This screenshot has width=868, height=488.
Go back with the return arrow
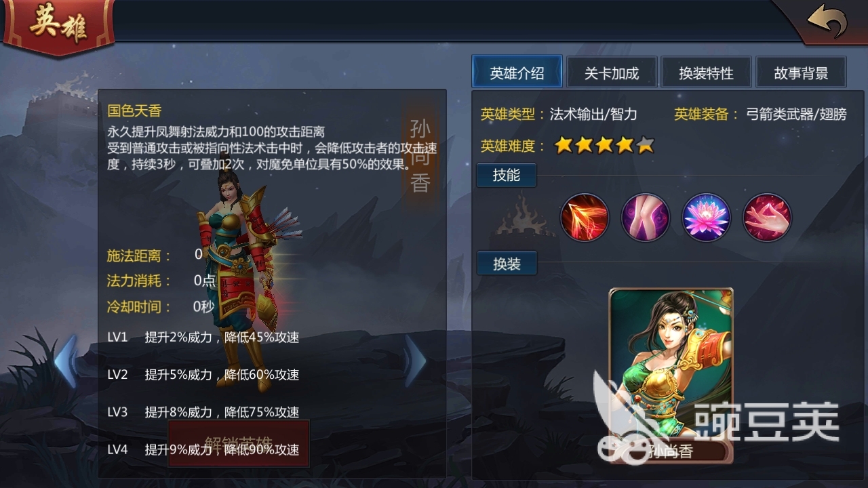coord(826,24)
